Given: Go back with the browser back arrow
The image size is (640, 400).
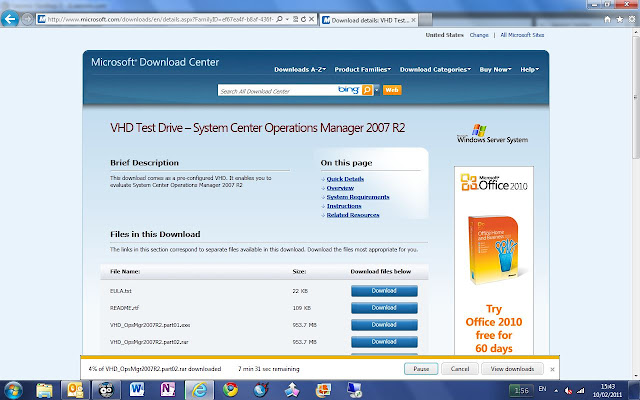Looking at the screenshot, I should [10, 19].
